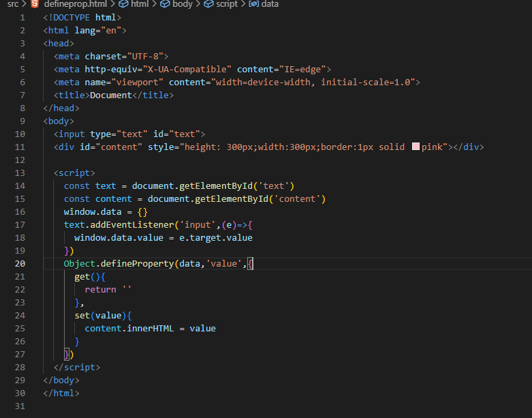The image size is (532, 418).
Task: Click the cube icon before body breadcrumb
Action: [165, 3]
